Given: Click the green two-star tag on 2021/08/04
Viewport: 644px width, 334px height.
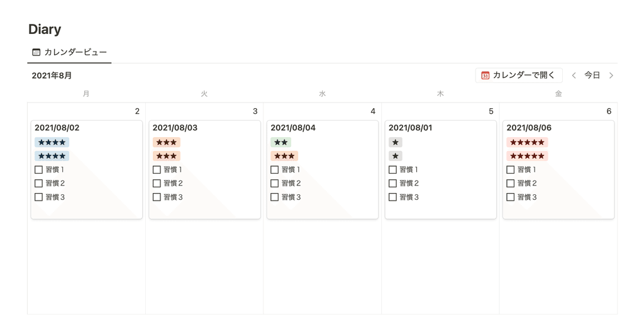Looking at the screenshot, I should pos(280,143).
